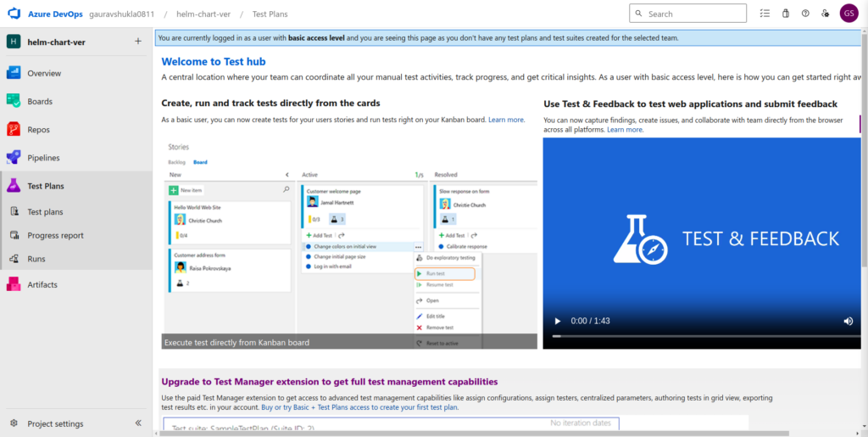Click the Azure DevOps logo icon
The height and width of the screenshot is (437, 868).
14,14
